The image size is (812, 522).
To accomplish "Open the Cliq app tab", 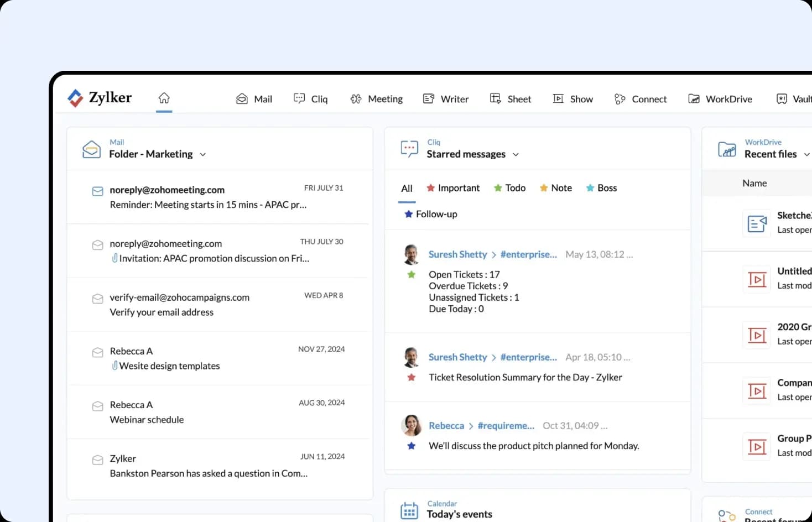I will [310, 99].
